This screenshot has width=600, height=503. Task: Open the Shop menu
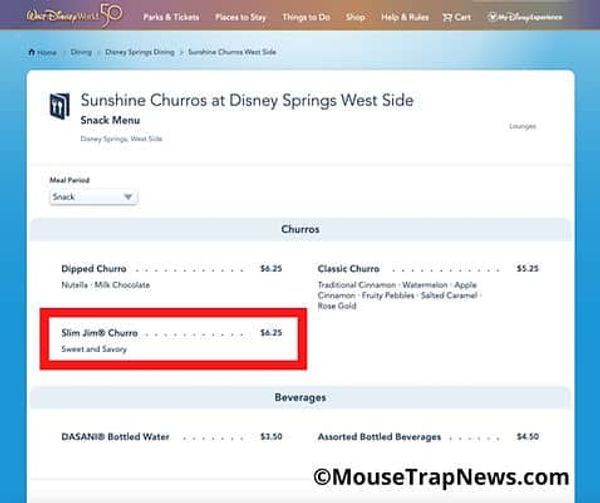(x=355, y=17)
